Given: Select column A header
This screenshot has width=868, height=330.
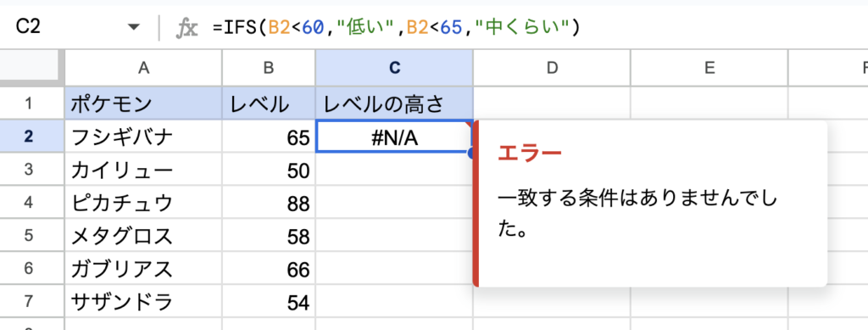Looking at the screenshot, I should pos(143,68).
